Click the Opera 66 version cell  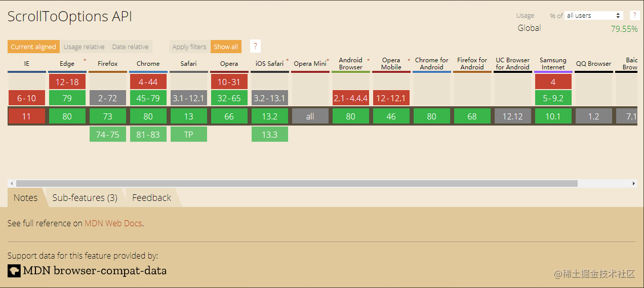click(229, 116)
